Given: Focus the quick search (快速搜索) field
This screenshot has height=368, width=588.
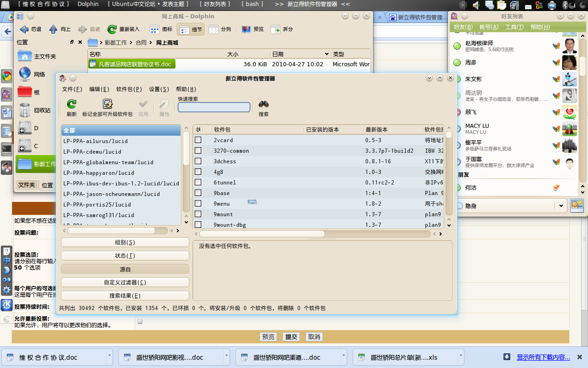Looking at the screenshot, I should pos(214,107).
